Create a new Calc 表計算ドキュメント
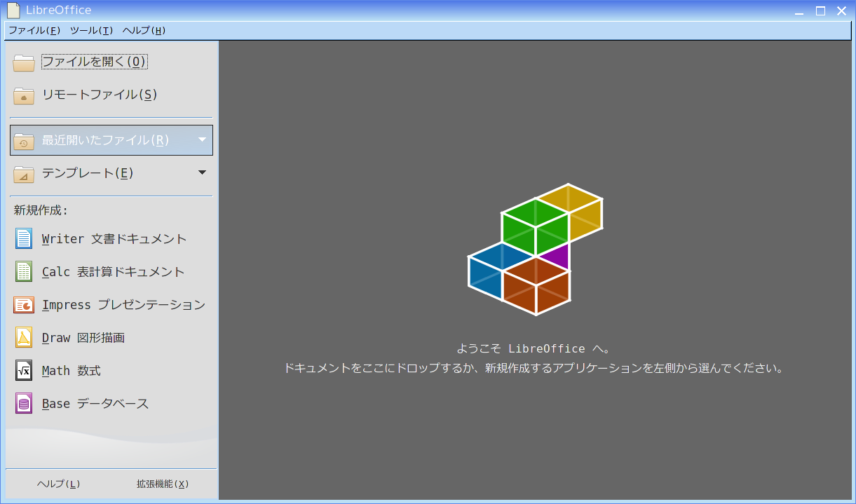856x504 pixels. point(111,272)
